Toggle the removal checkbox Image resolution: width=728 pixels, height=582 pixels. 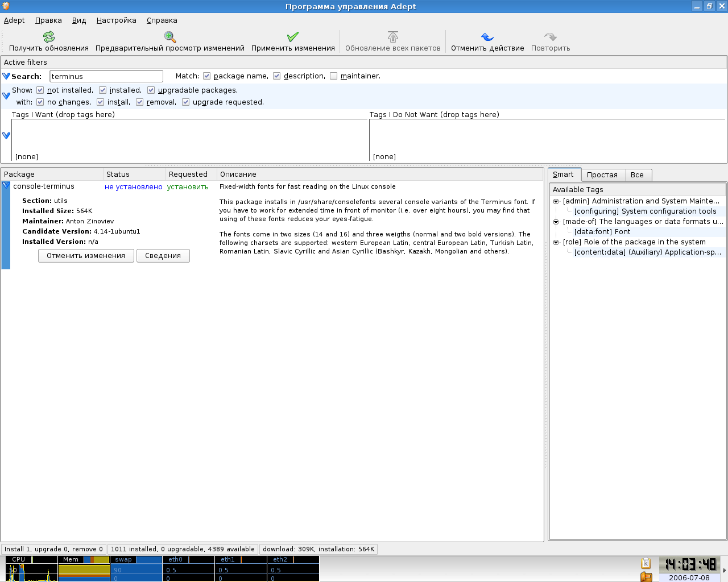click(139, 102)
